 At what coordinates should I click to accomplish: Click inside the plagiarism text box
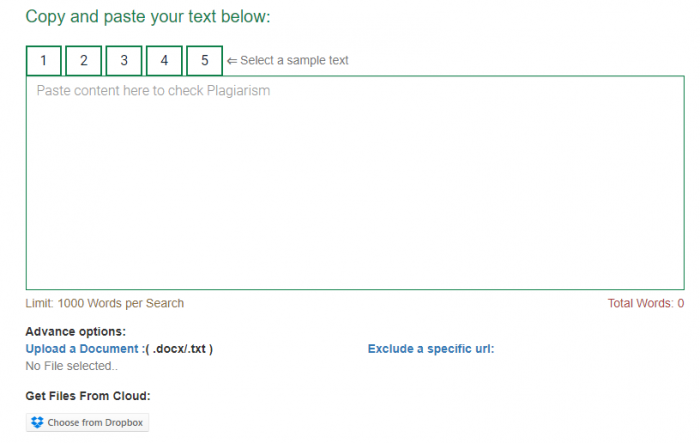355,190
